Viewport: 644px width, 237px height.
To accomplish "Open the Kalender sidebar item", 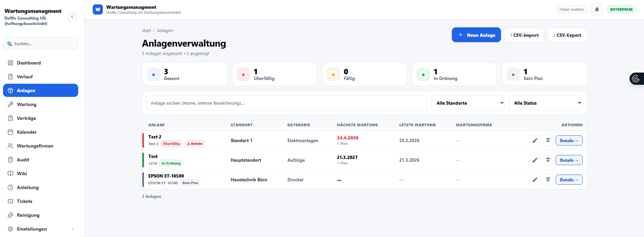I will [27, 132].
